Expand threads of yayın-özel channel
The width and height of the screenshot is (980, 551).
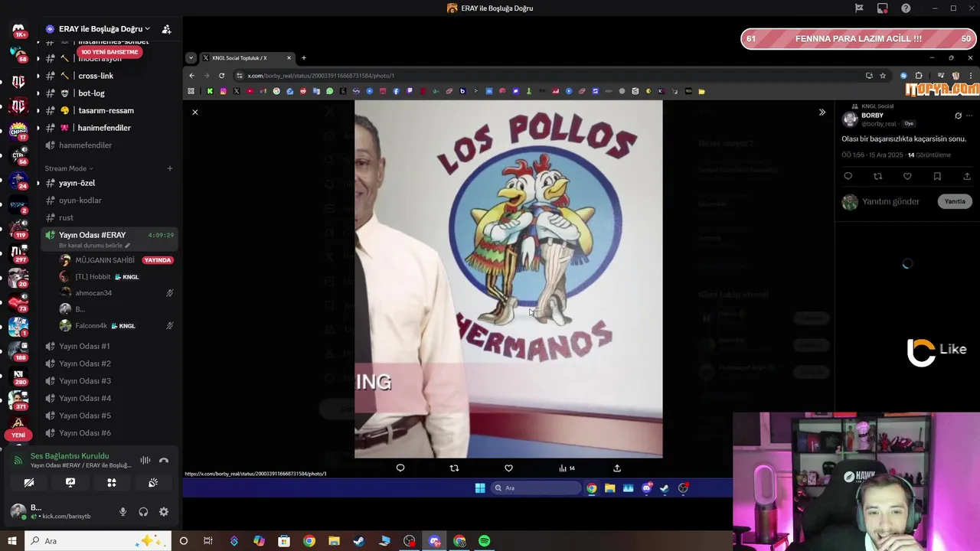38,184
